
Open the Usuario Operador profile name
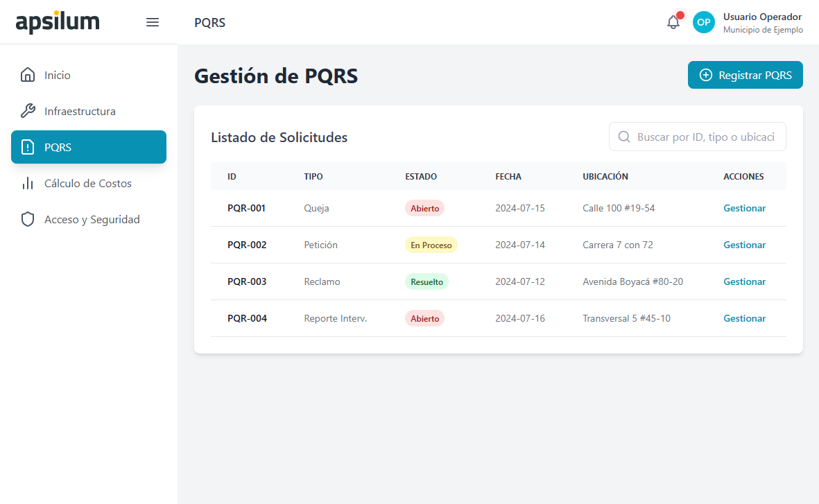pos(762,17)
